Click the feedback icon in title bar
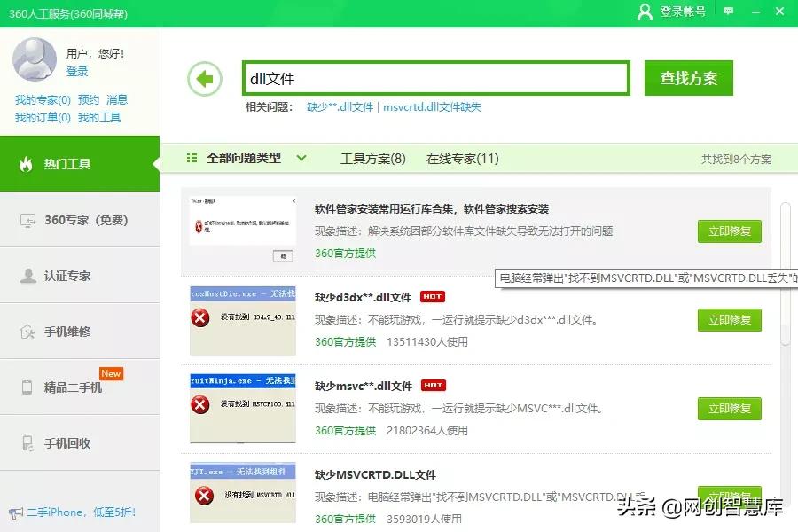Image resolution: width=798 pixels, height=532 pixels. click(x=727, y=12)
